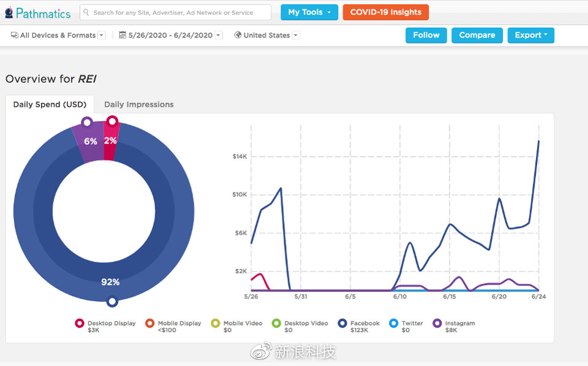Viewport: 588px width, 366px height.
Task: Click the 2% pink donut marker
Action: pyautogui.click(x=112, y=121)
